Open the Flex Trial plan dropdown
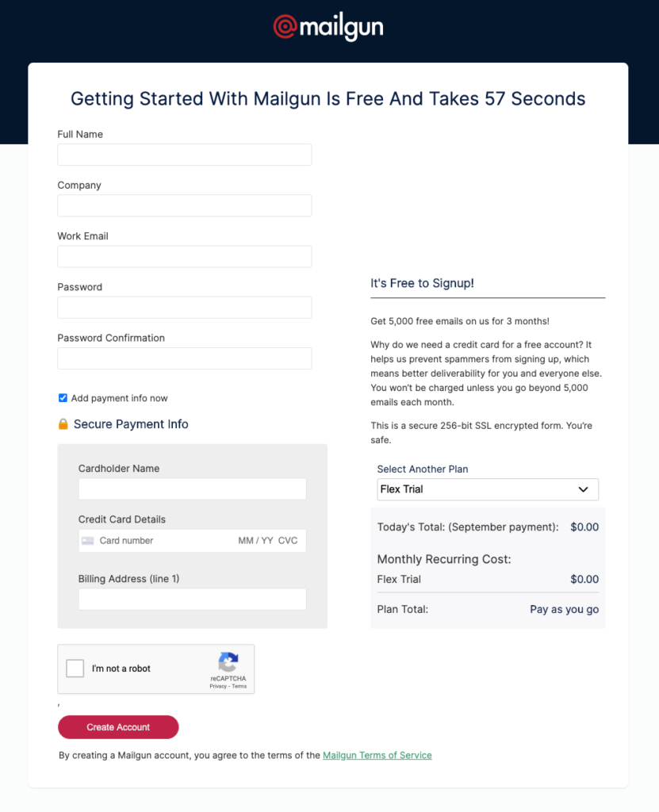The image size is (659, 812). (488, 489)
